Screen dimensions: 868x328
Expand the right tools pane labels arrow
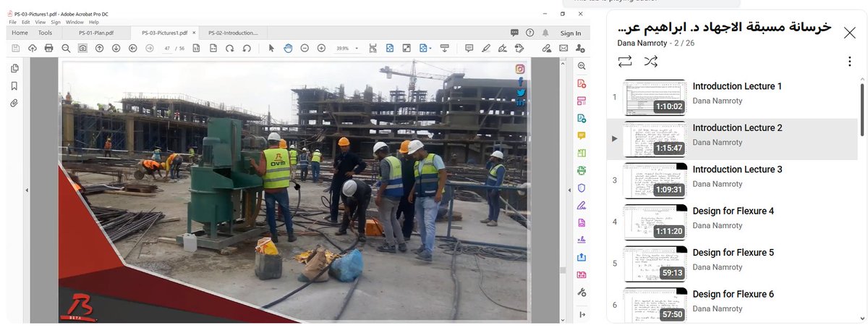pyautogui.click(x=582, y=314)
